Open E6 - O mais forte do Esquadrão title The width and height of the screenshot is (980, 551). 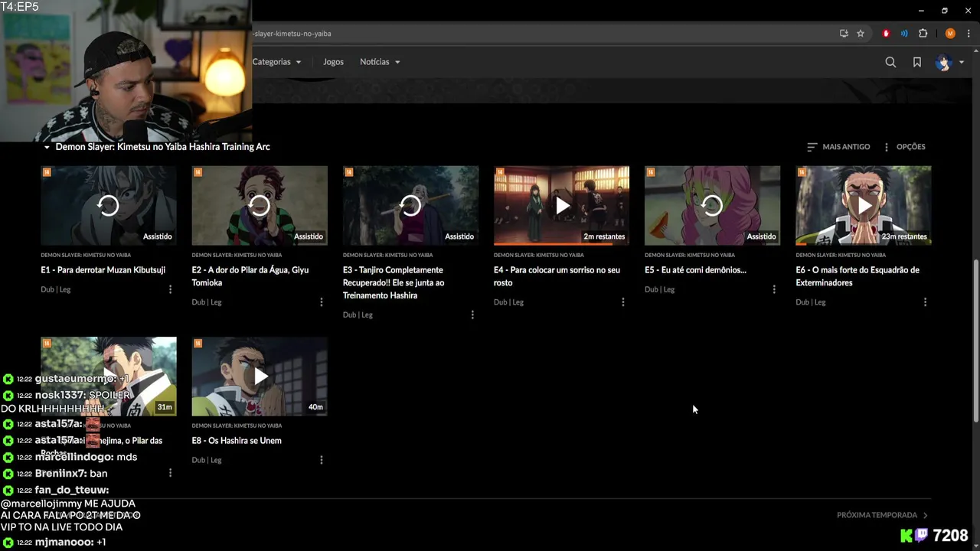pyautogui.click(x=857, y=276)
